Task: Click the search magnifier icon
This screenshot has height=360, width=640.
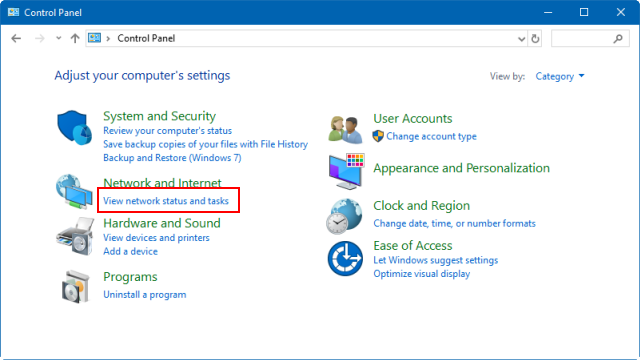Action: tap(618, 39)
